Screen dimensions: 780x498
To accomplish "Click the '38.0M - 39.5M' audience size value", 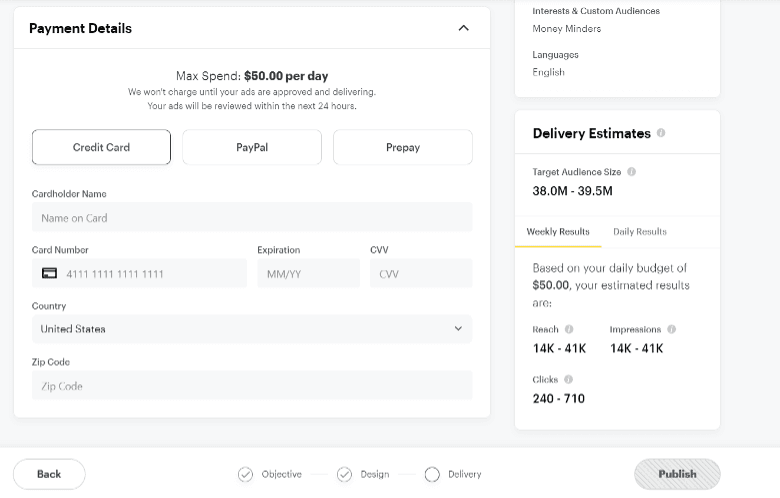I will [x=573, y=191].
